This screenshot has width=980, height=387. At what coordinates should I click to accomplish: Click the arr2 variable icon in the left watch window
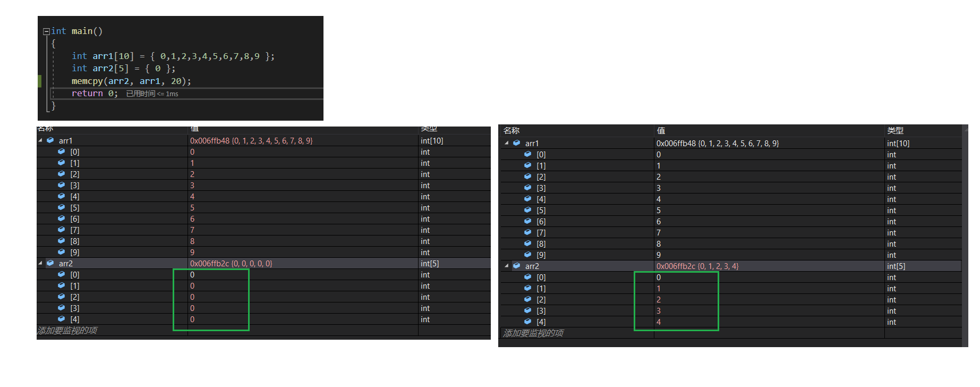coord(50,263)
